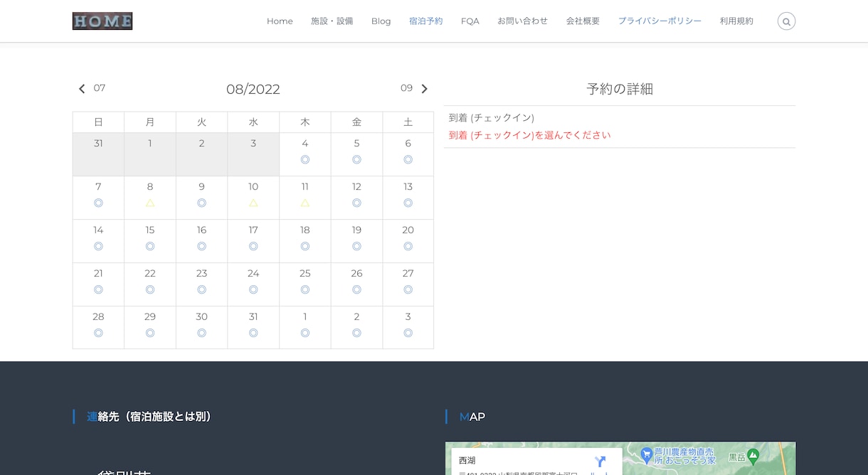
Task: Go to previous month 07 arrow
Action: [82, 89]
